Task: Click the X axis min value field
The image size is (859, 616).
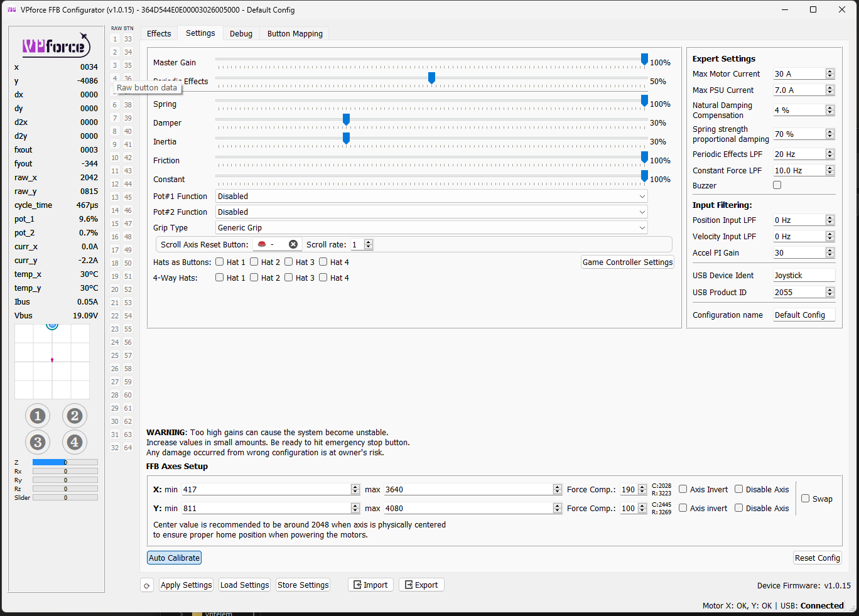Action: 266,489
